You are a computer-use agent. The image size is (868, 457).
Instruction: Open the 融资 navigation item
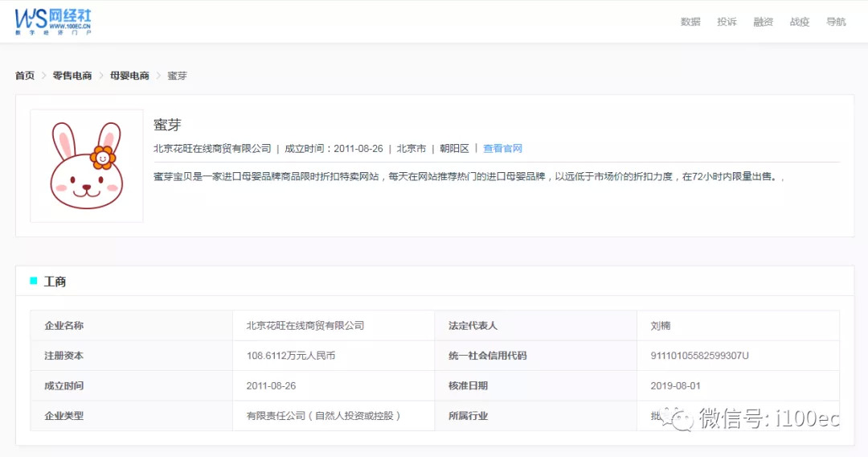coord(763,22)
